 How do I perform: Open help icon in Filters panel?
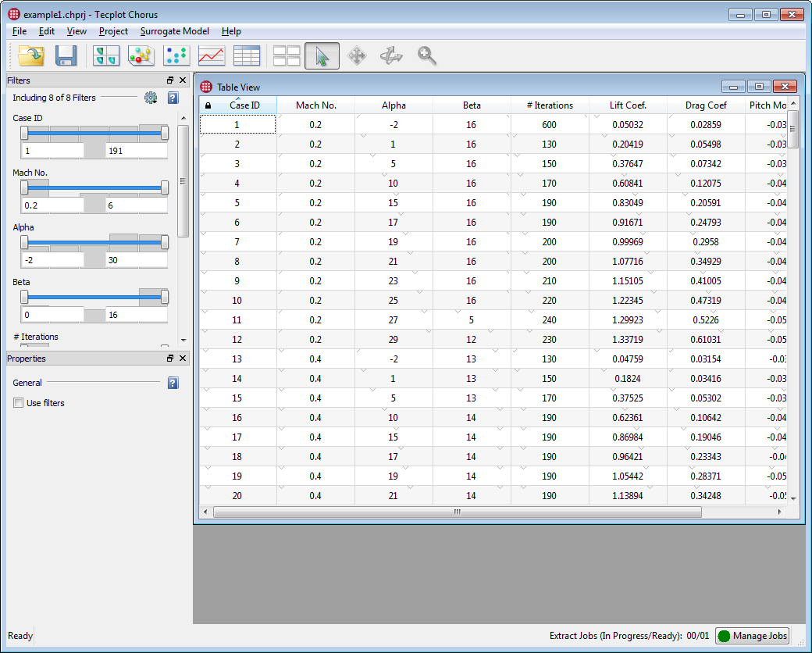tap(173, 98)
